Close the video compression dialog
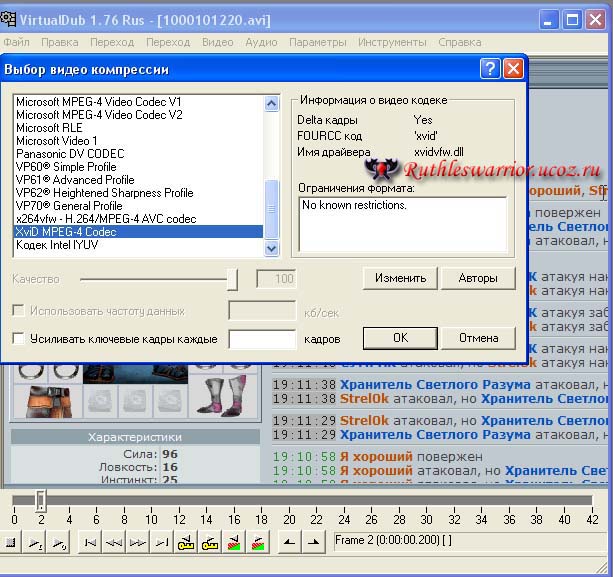This screenshot has height=577, width=613. 513,69
